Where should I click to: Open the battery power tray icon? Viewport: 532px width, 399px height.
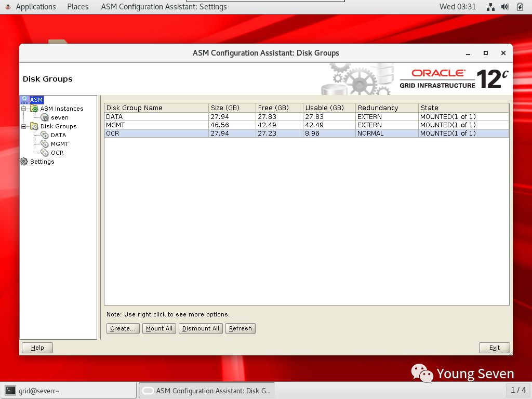click(520, 7)
